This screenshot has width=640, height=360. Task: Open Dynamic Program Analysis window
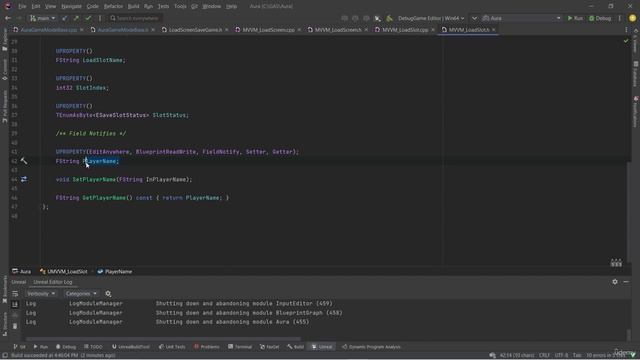pos(371,347)
